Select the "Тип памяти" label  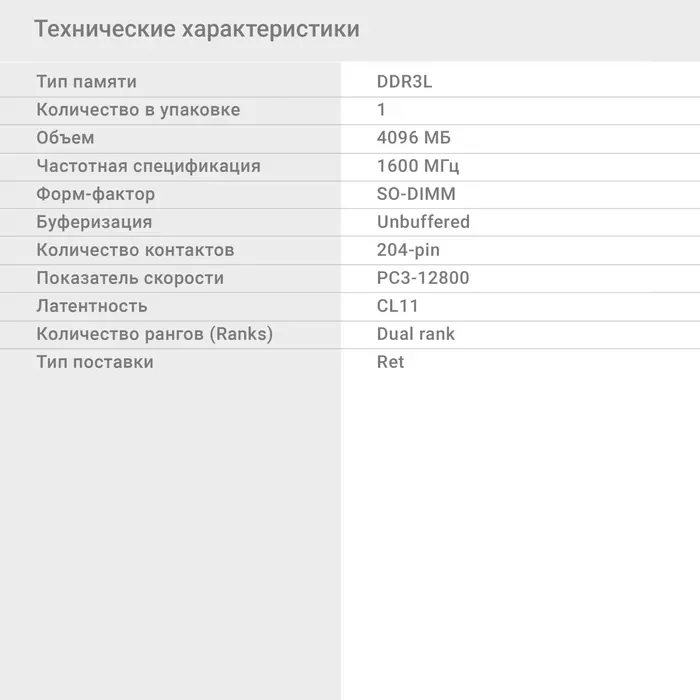click(x=87, y=82)
